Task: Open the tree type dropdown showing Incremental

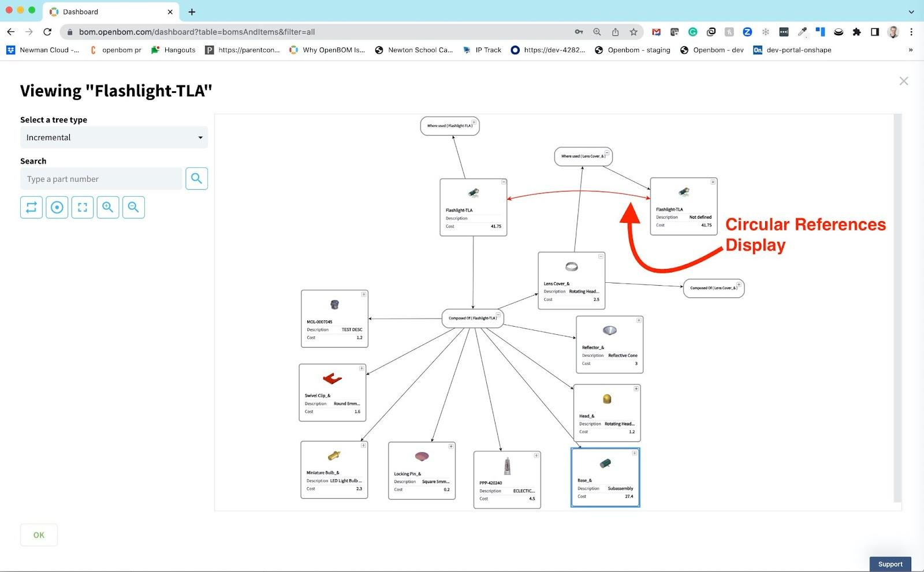Action: pos(114,137)
